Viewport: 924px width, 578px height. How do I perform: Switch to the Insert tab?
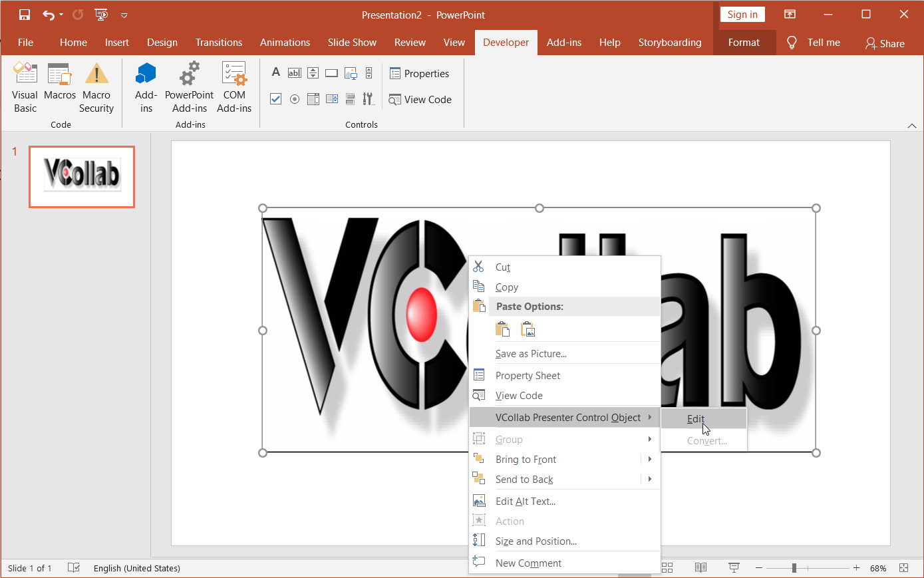coord(117,43)
